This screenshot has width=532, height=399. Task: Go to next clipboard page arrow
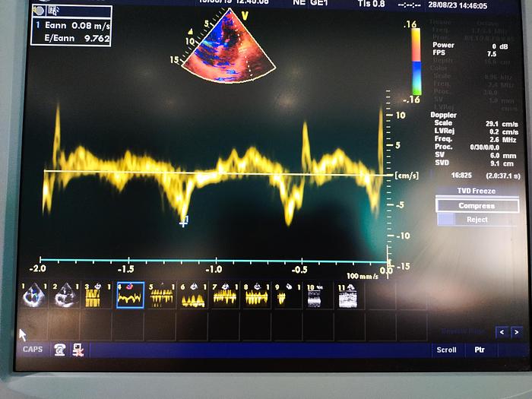coord(516,332)
